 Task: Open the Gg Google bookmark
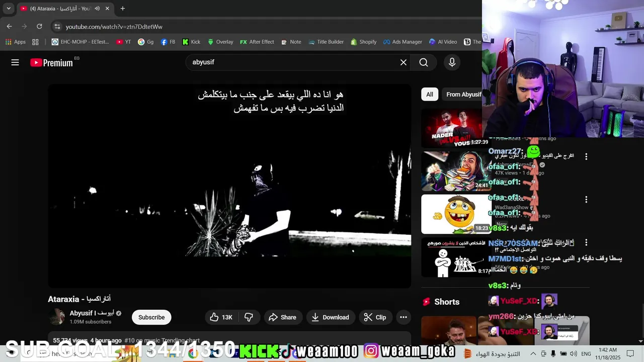146,42
